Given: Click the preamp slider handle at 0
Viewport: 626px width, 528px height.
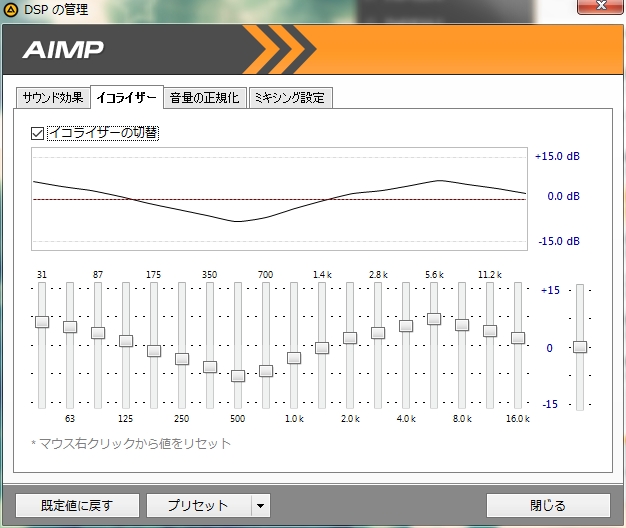Looking at the screenshot, I should [580, 347].
